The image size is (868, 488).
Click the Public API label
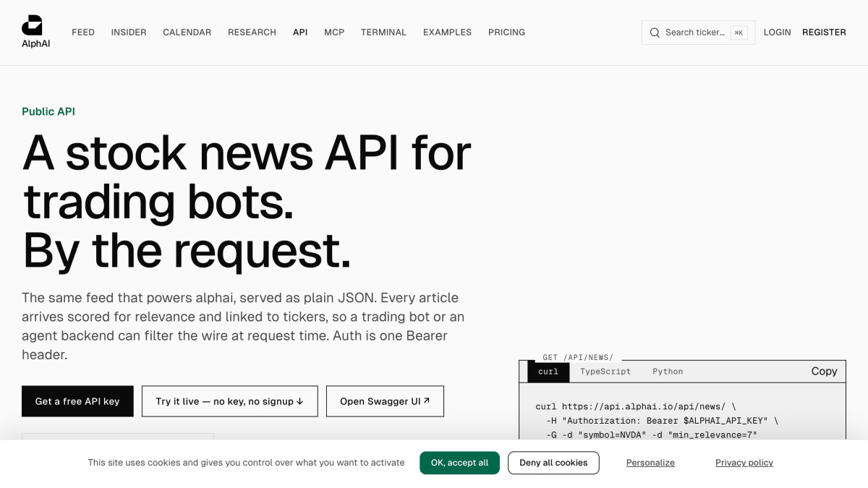click(x=48, y=111)
